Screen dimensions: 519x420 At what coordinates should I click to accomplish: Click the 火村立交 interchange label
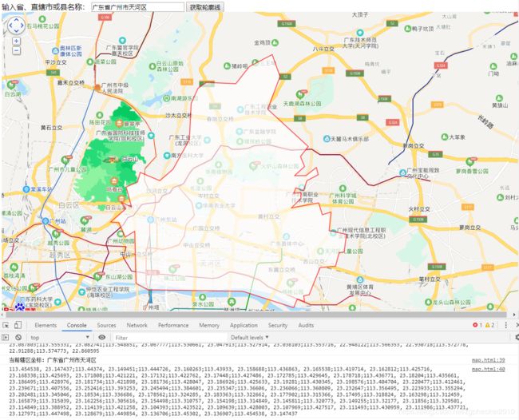419,209
